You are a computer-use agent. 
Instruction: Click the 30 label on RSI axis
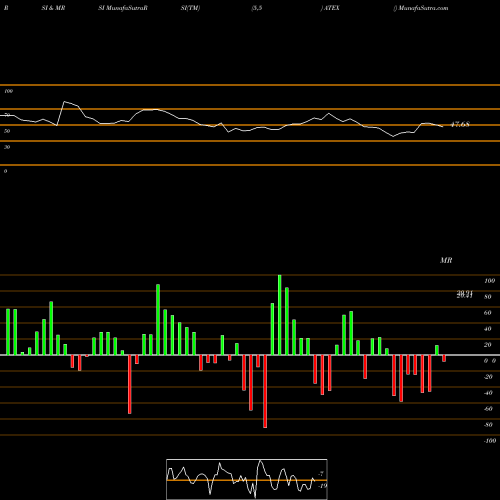7,147
